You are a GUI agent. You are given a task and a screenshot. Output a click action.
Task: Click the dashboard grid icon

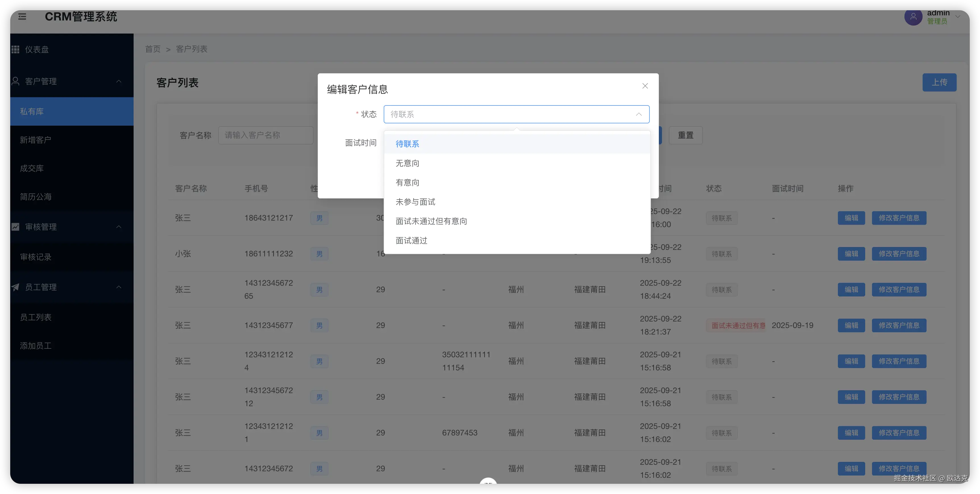tap(15, 49)
